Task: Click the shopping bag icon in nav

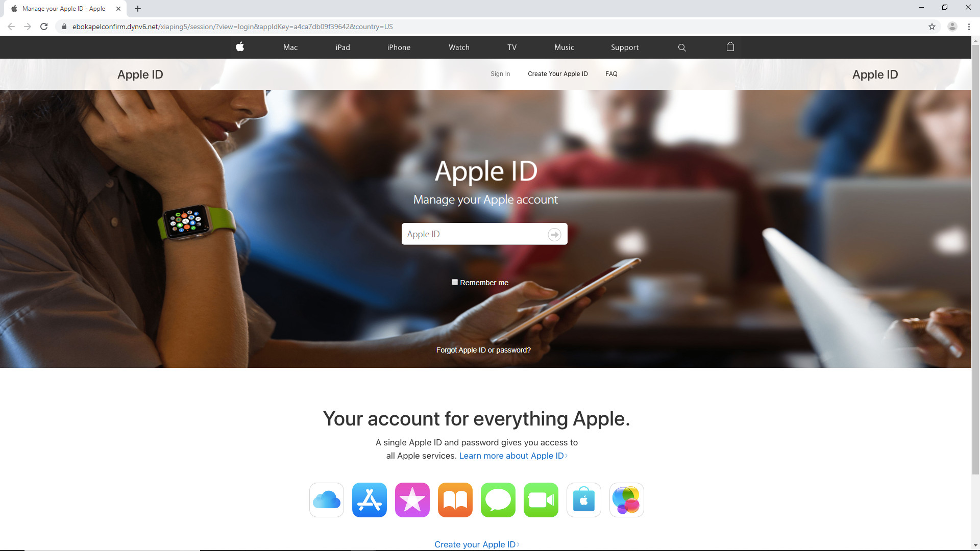Action: pos(730,46)
